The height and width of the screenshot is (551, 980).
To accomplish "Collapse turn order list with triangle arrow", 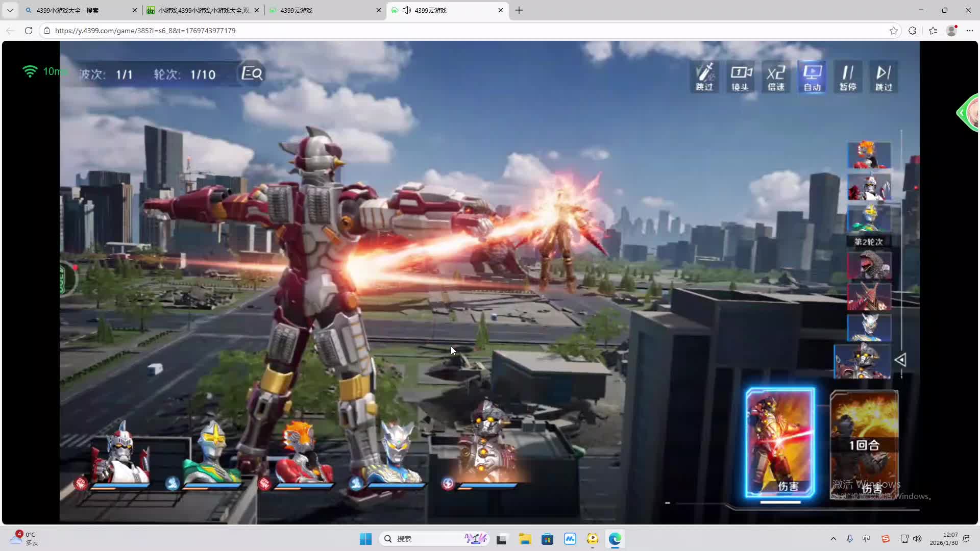I will (900, 360).
